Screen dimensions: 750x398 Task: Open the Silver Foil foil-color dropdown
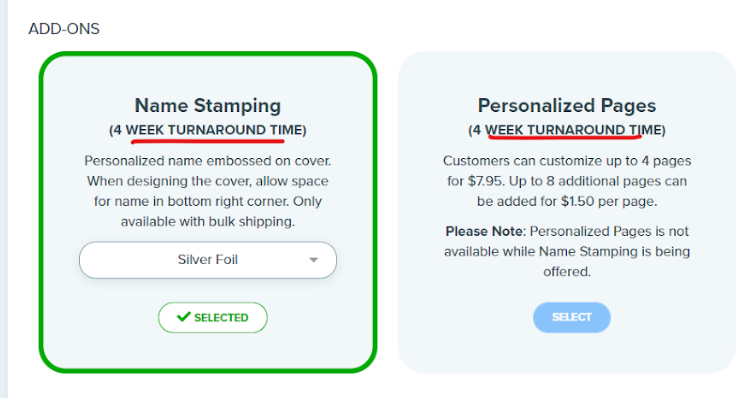pyautogui.click(x=208, y=260)
